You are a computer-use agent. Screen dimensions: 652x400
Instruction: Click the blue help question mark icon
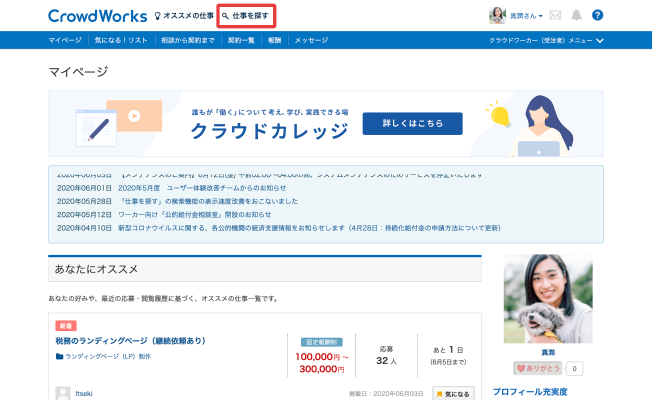click(x=597, y=16)
